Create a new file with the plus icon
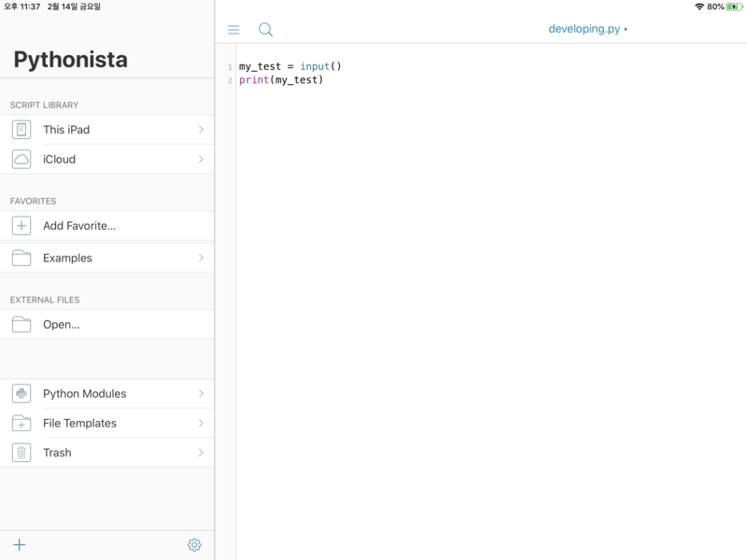Viewport: 747px width, 560px height. pos(19,545)
